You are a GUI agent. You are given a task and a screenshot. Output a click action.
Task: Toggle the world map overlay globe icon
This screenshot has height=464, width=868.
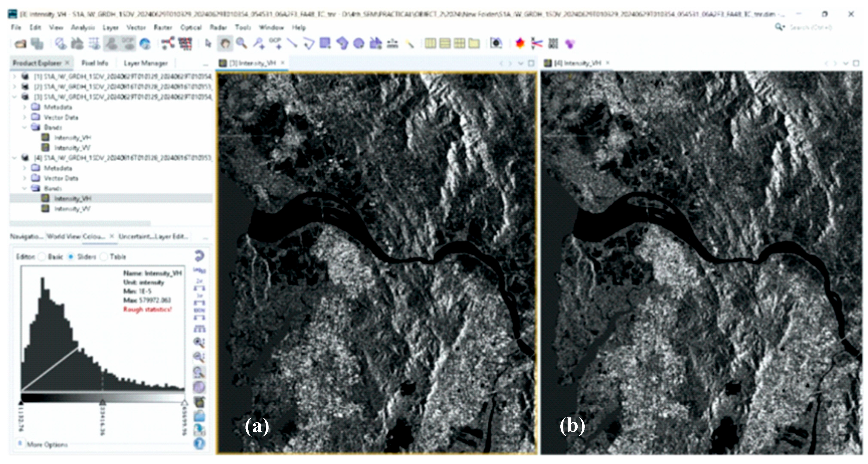pyautogui.click(x=145, y=43)
